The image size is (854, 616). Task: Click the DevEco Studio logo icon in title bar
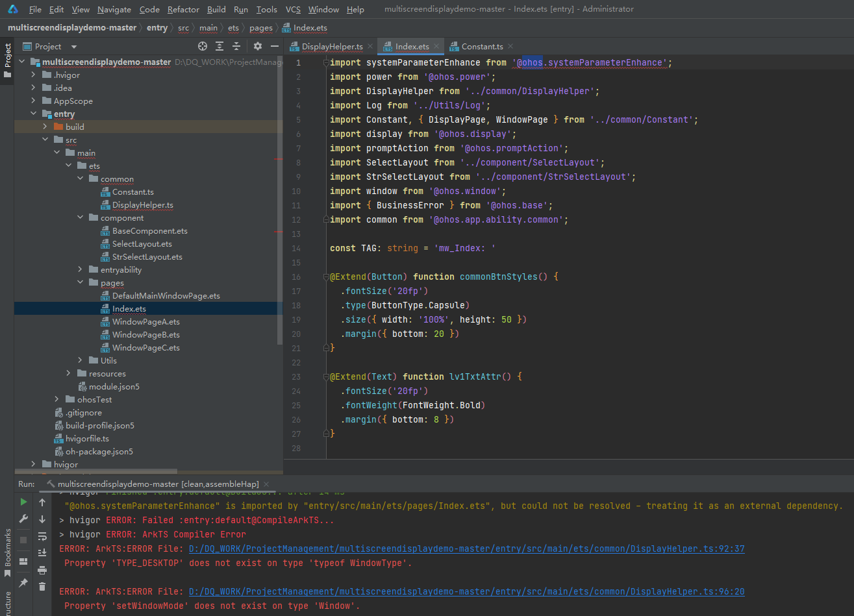13,9
